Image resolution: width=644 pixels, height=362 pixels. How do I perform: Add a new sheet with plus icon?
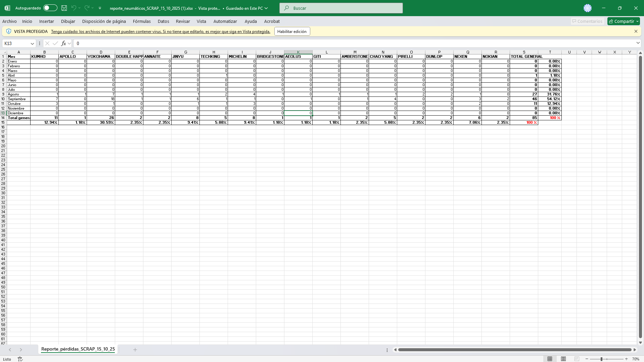point(135,350)
